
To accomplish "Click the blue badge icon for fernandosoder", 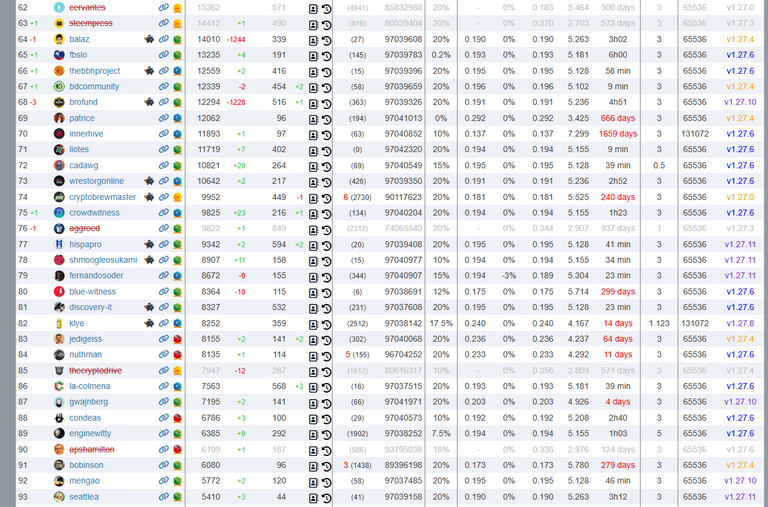I will [x=177, y=276].
